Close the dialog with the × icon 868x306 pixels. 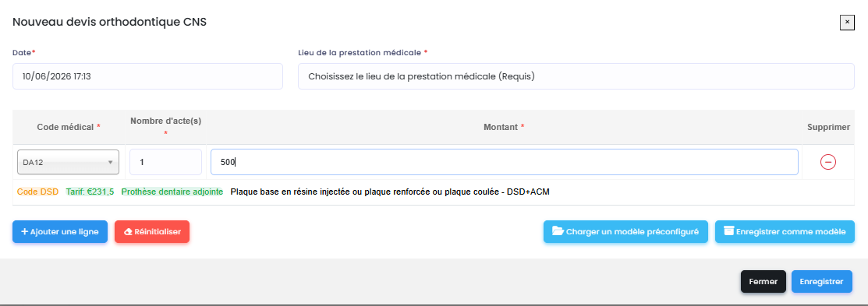tap(848, 22)
